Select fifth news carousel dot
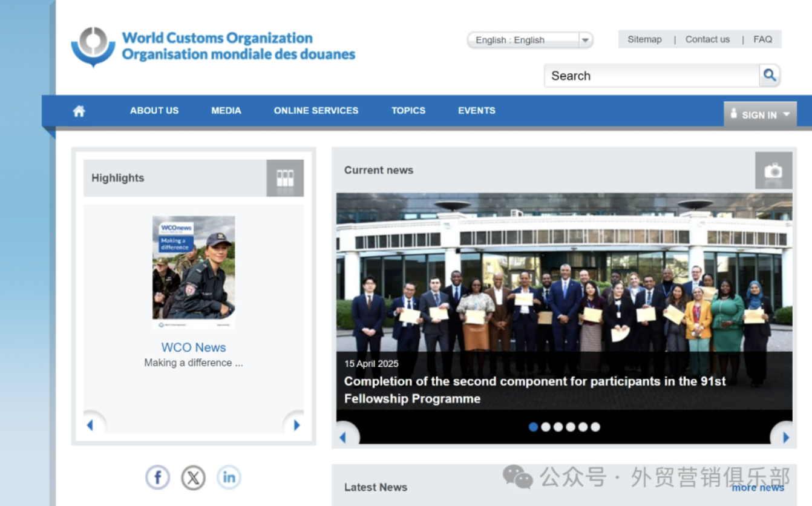812x506 pixels. point(583,427)
